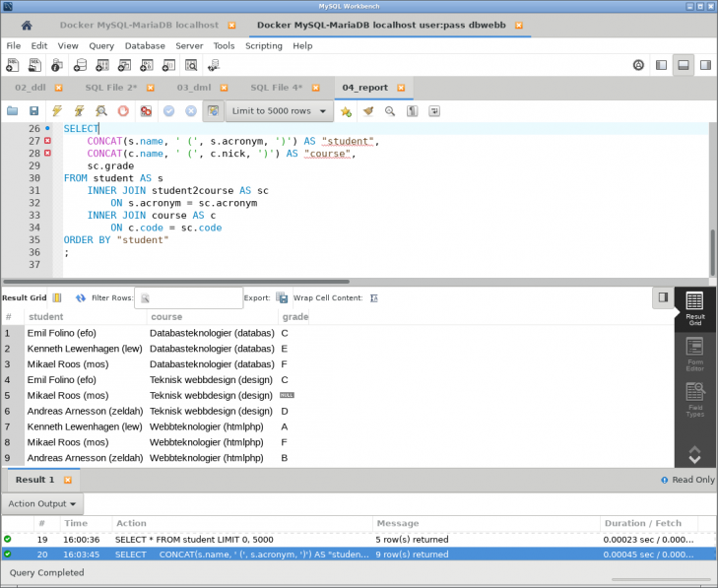Toggle continue on error execution
The width and height of the screenshot is (718, 588).
(146, 111)
